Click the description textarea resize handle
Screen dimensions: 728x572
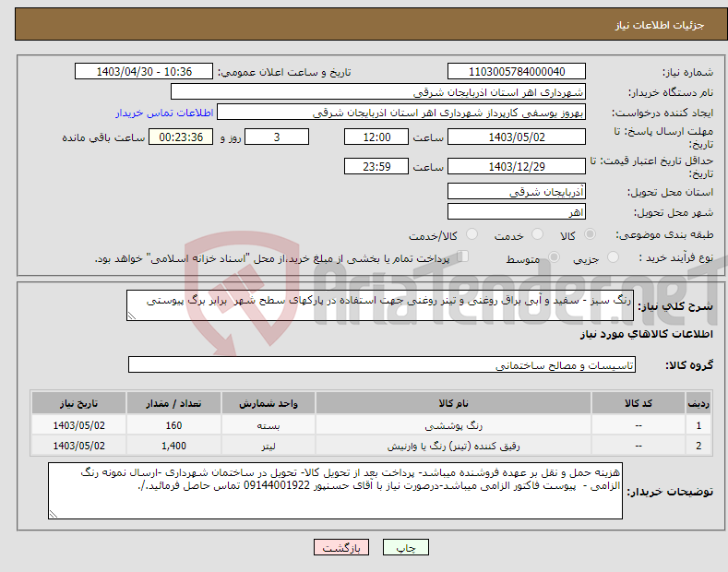pos(132,316)
